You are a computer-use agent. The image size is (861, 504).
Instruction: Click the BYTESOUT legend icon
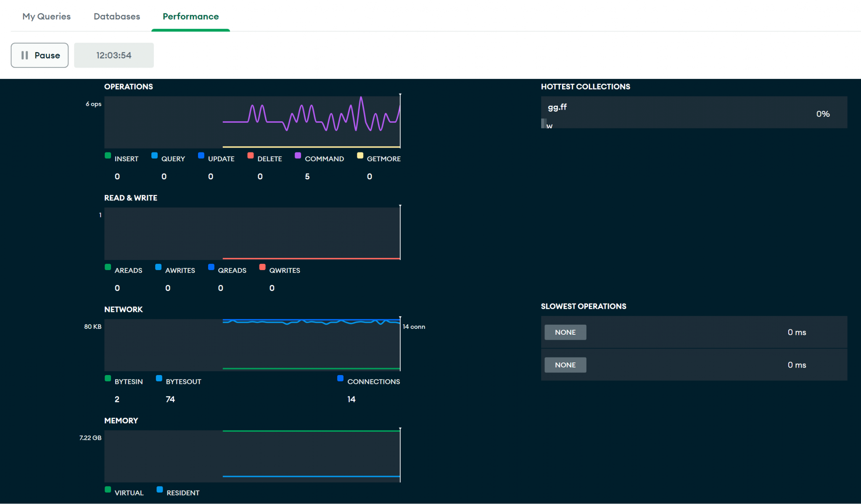coord(159,378)
